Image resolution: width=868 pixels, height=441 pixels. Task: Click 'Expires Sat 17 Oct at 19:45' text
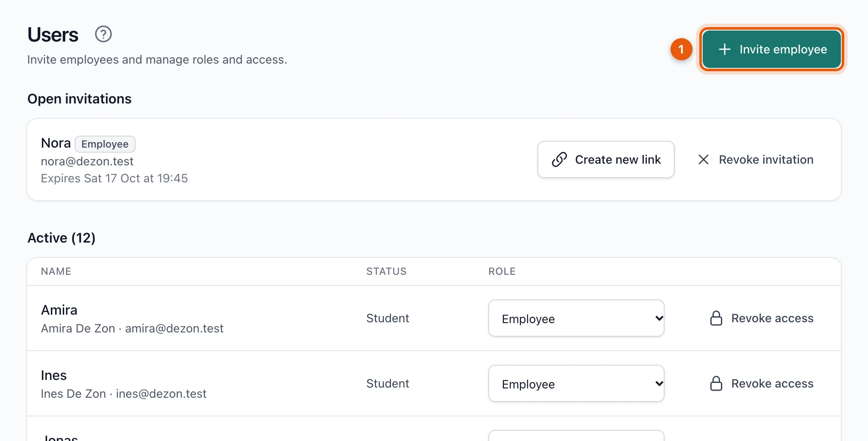(x=114, y=179)
